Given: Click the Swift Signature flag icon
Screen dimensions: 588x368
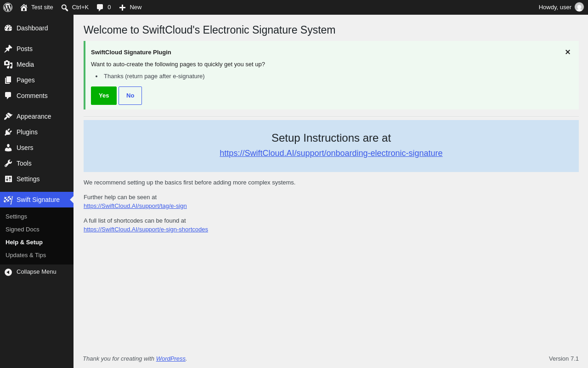Looking at the screenshot, I should [8, 200].
